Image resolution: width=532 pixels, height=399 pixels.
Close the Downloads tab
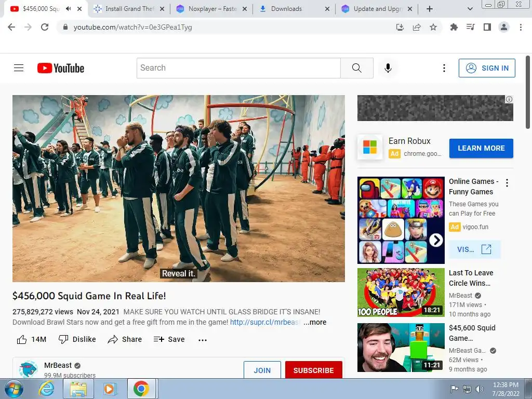(327, 9)
